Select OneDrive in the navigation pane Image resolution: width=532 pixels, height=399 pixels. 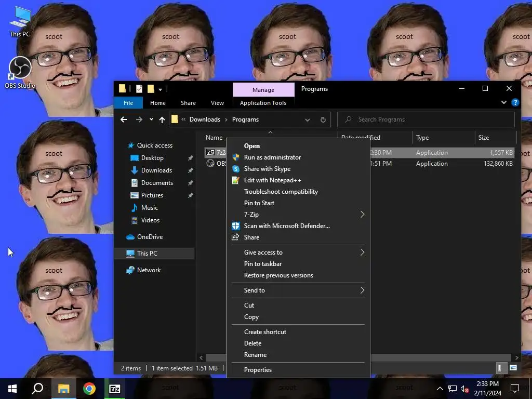tap(149, 237)
